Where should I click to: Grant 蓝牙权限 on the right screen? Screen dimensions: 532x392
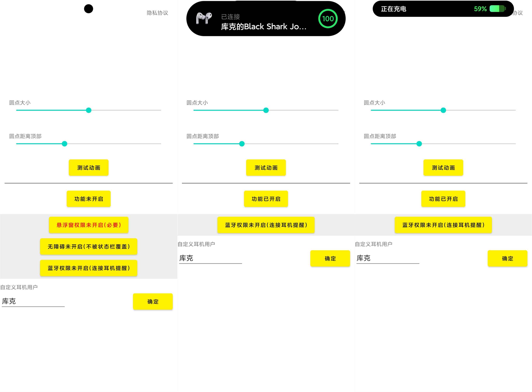tap(443, 225)
